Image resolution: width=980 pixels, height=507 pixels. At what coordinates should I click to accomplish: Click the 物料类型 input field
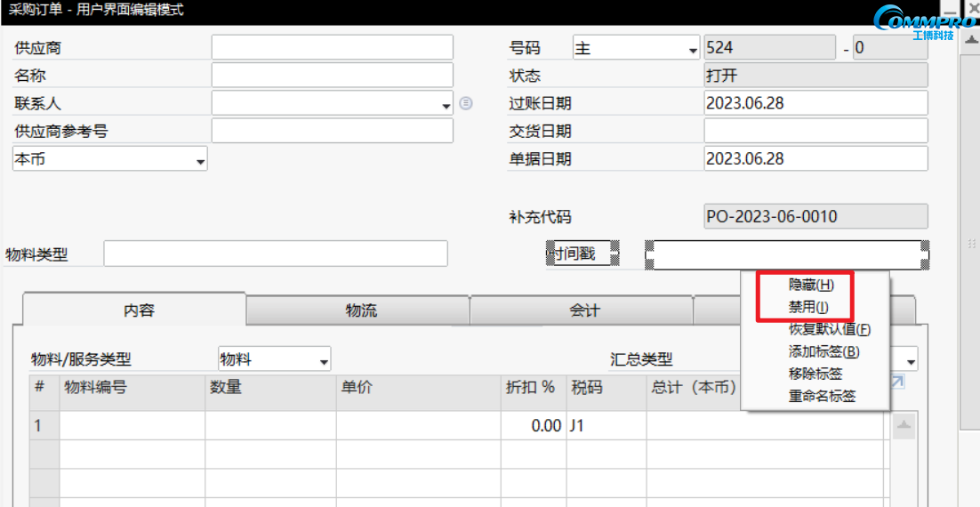click(276, 253)
